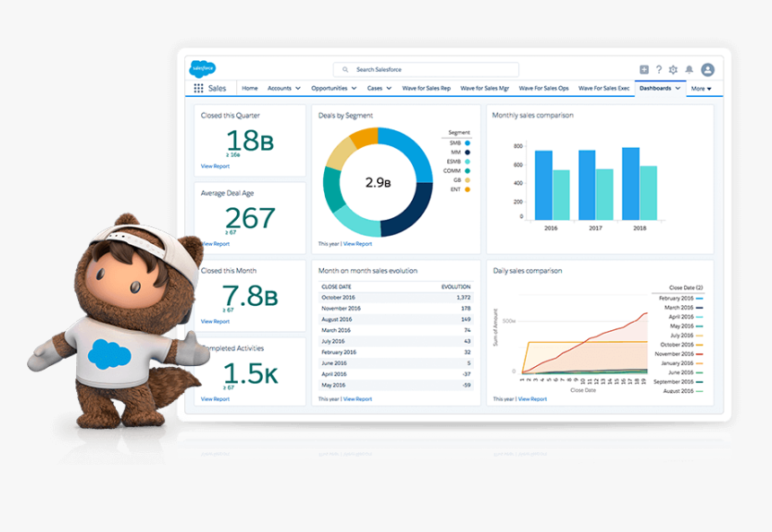Select the August 2016 table row
The height and width of the screenshot is (532, 772).
coord(396,319)
